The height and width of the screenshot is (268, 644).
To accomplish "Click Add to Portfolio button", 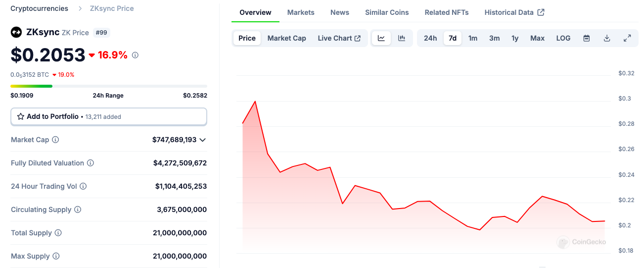I will pos(109,116).
